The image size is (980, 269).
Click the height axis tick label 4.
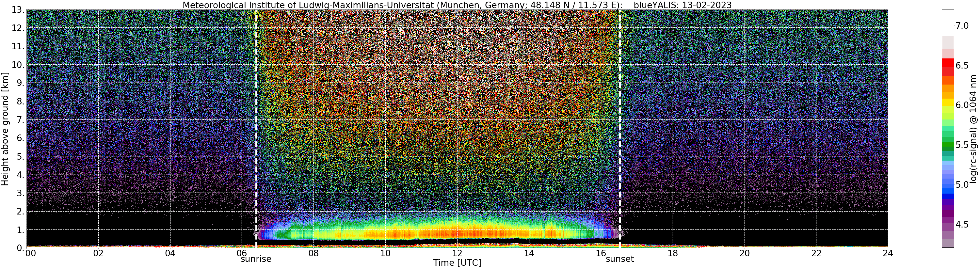click(20, 175)
